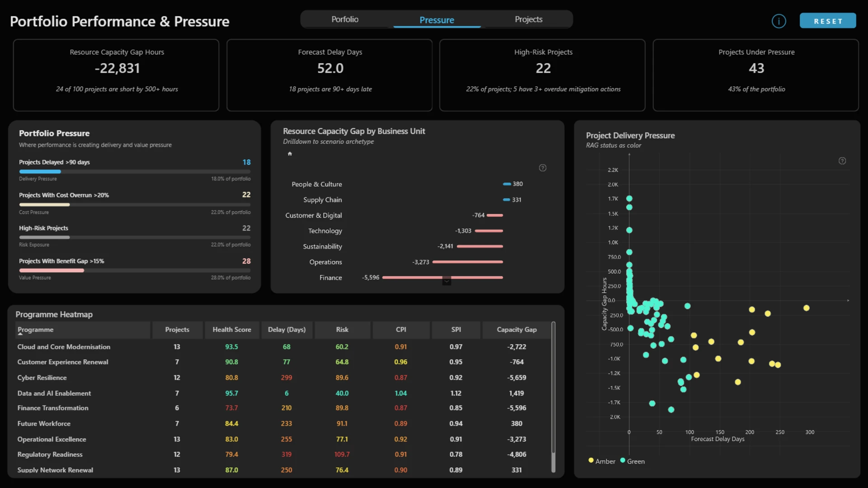Click the home icon in Capacity Gap chart
The width and height of the screenshot is (868, 488).
coord(290,154)
